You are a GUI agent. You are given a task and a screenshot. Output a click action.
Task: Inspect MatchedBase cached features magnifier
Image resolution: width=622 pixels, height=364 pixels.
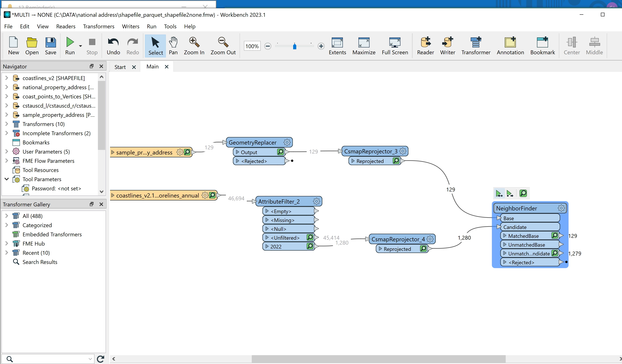tap(555, 235)
